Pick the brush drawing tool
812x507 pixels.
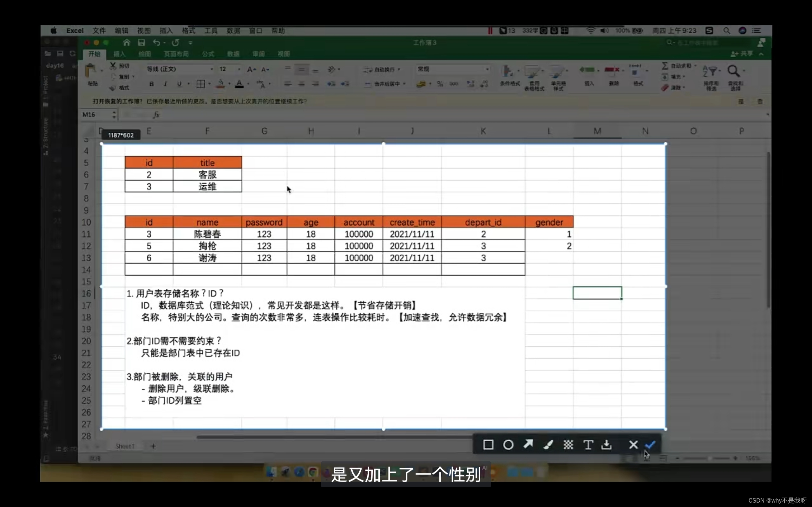pyautogui.click(x=548, y=445)
